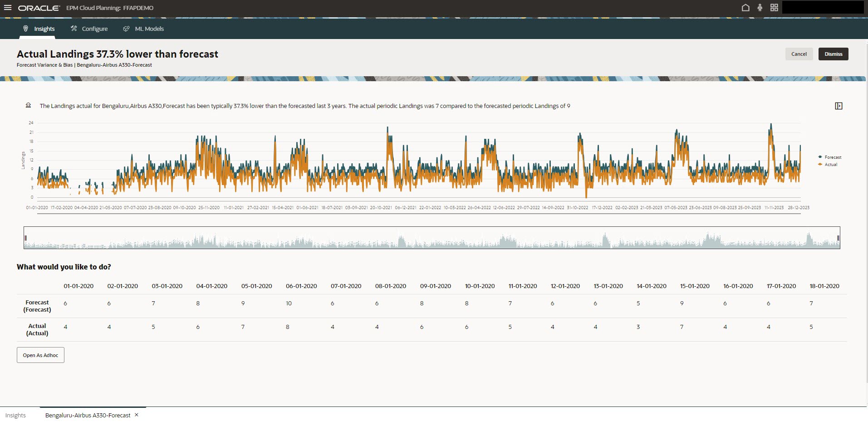Click Actual value 8 for 06-01-2020

click(287, 327)
